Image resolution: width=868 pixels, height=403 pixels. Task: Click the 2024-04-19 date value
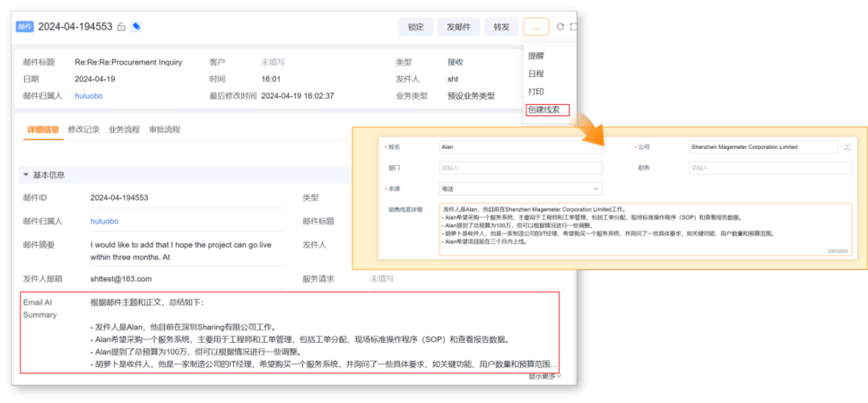click(95, 79)
